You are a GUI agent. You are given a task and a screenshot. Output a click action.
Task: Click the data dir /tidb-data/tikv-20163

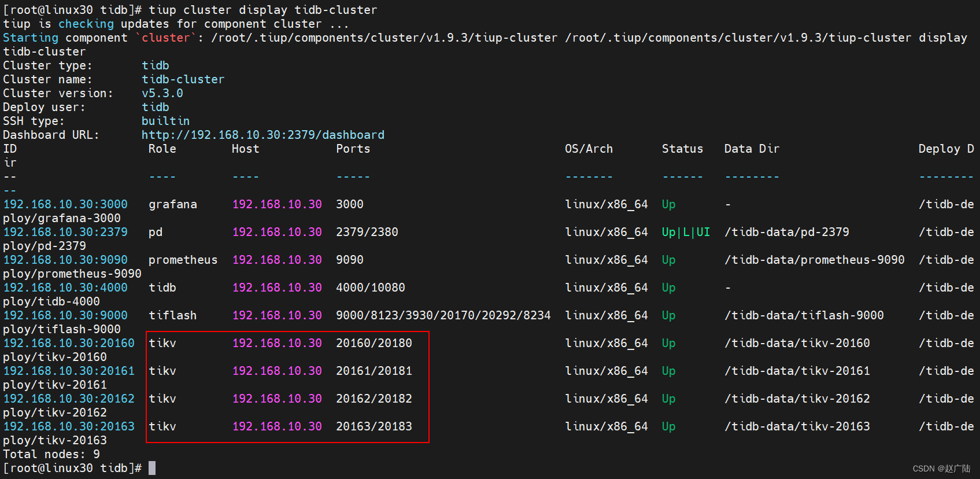pyautogui.click(x=797, y=426)
